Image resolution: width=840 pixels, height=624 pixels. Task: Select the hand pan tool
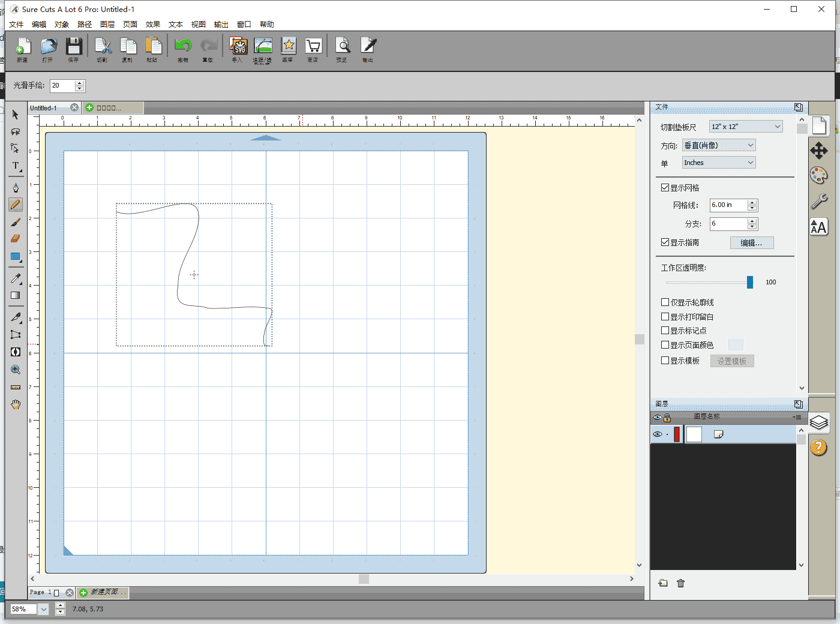(16, 405)
